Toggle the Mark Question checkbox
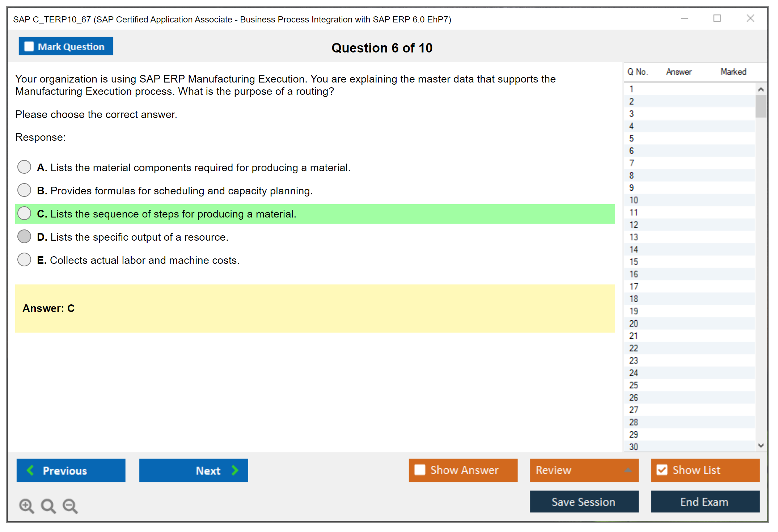Viewport: 778px width, 532px height. point(29,47)
